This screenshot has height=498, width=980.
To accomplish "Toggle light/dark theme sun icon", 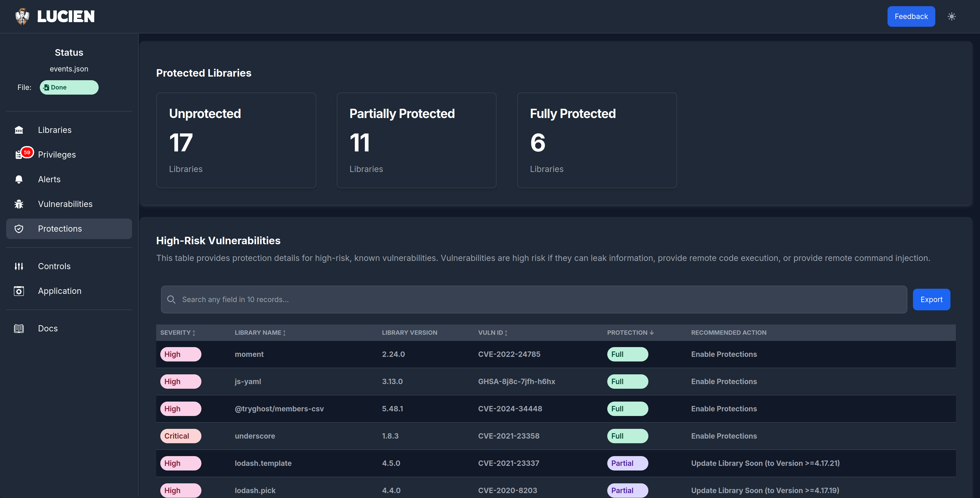I will click(951, 16).
